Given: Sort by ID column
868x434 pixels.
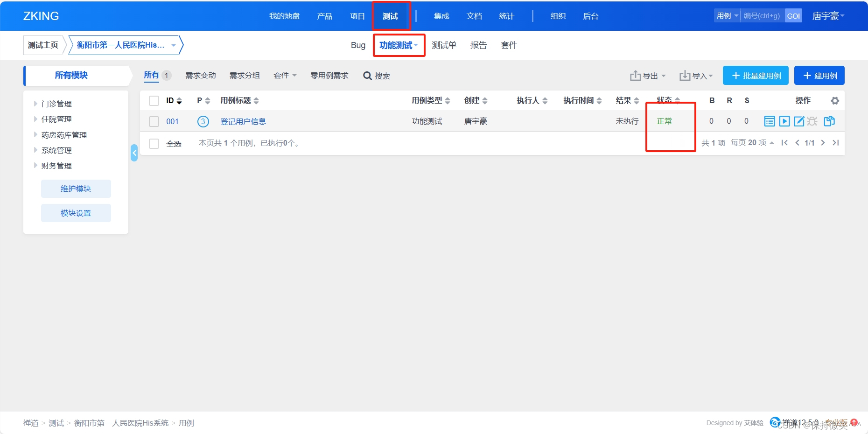Looking at the screenshot, I should click(x=174, y=101).
